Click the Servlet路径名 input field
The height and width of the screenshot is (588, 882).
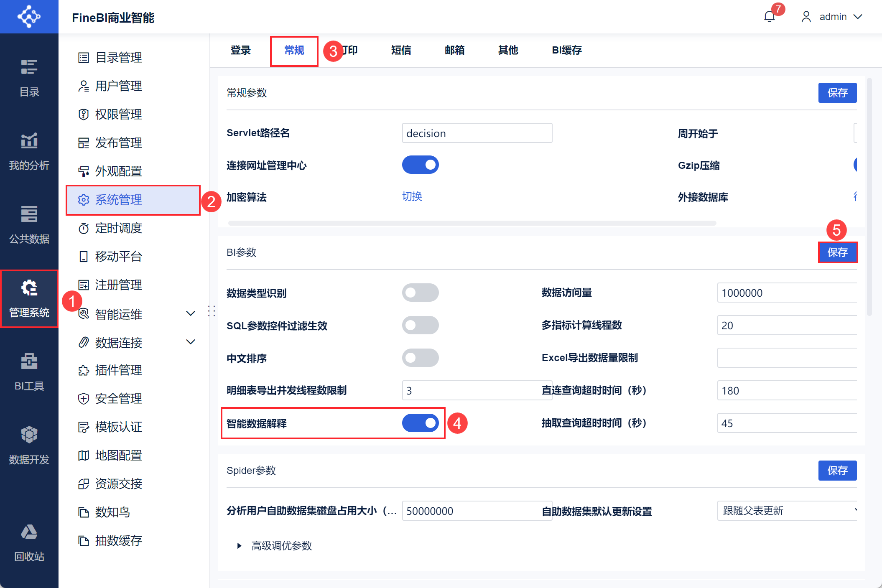click(477, 133)
